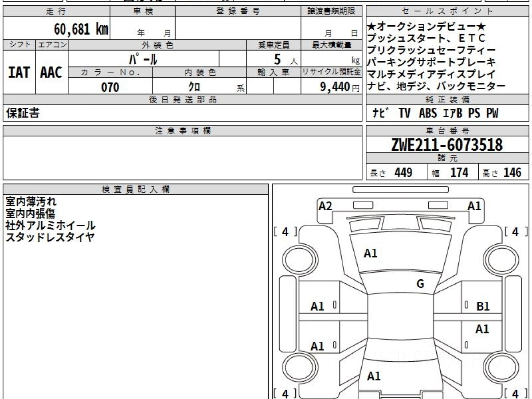
Task: Select the クロ interior color value
Action: [194, 87]
